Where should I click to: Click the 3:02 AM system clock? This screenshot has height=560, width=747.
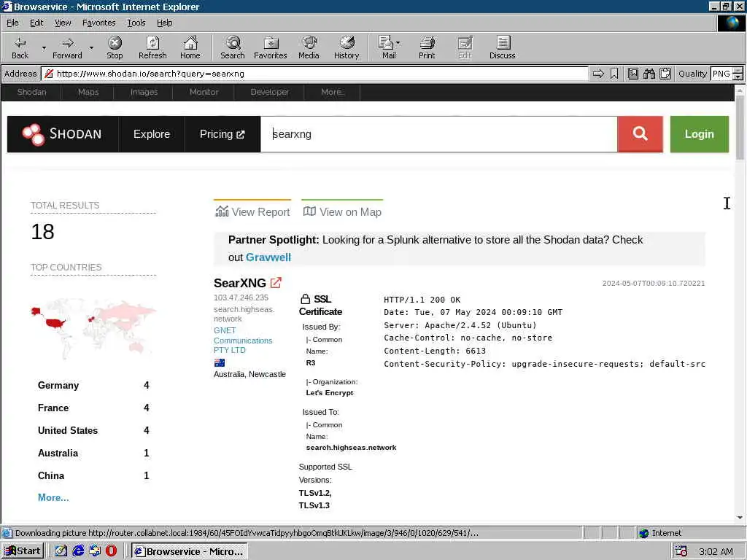click(x=716, y=551)
